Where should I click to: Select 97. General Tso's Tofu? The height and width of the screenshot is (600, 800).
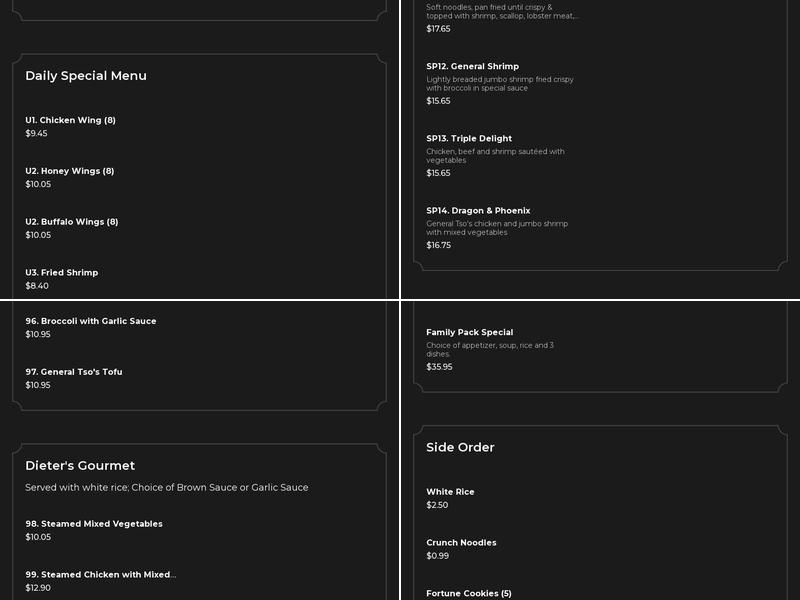click(x=74, y=372)
